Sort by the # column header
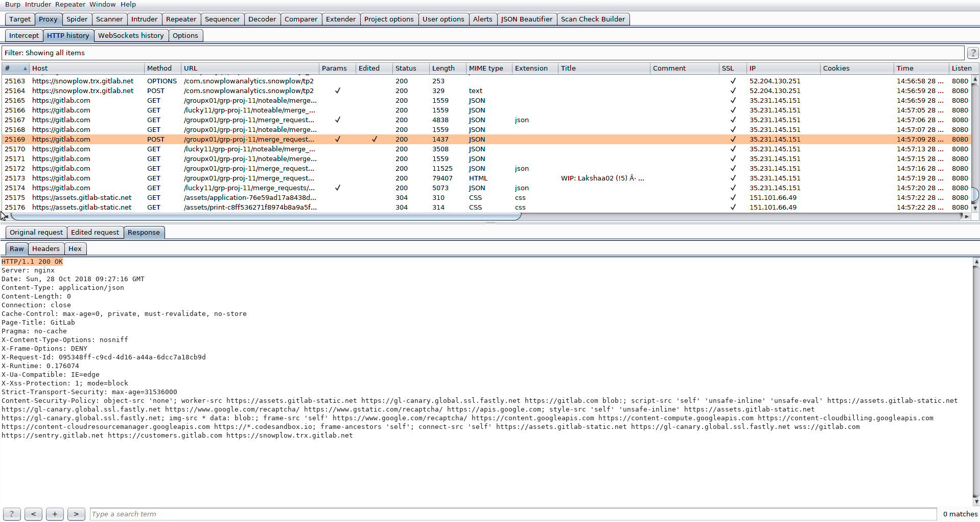The width and height of the screenshot is (980, 522). tap(15, 69)
